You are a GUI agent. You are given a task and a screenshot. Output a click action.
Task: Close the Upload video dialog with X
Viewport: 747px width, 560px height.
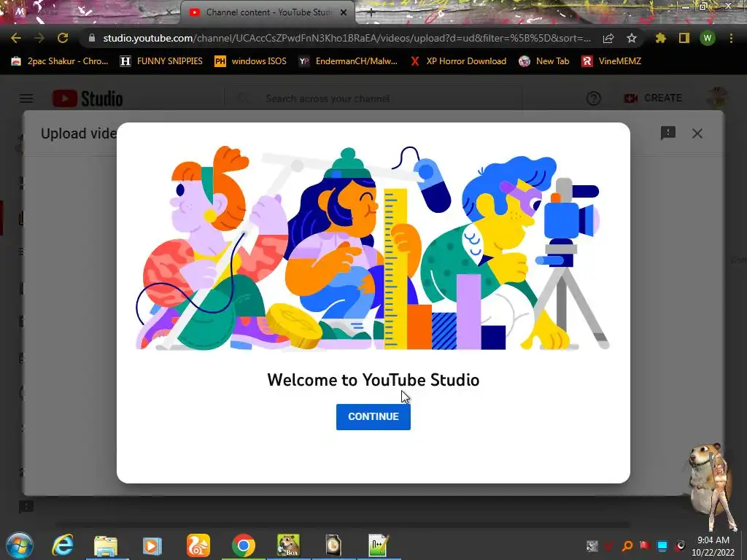coord(697,133)
